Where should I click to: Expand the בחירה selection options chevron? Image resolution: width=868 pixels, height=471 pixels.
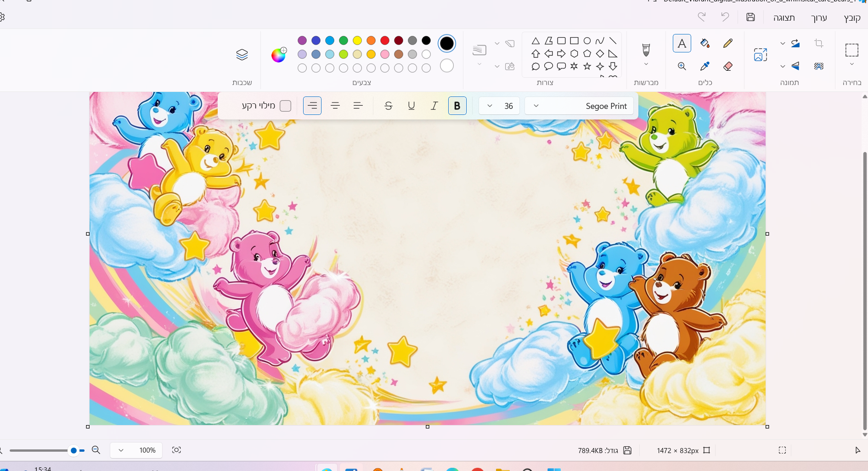(852, 64)
